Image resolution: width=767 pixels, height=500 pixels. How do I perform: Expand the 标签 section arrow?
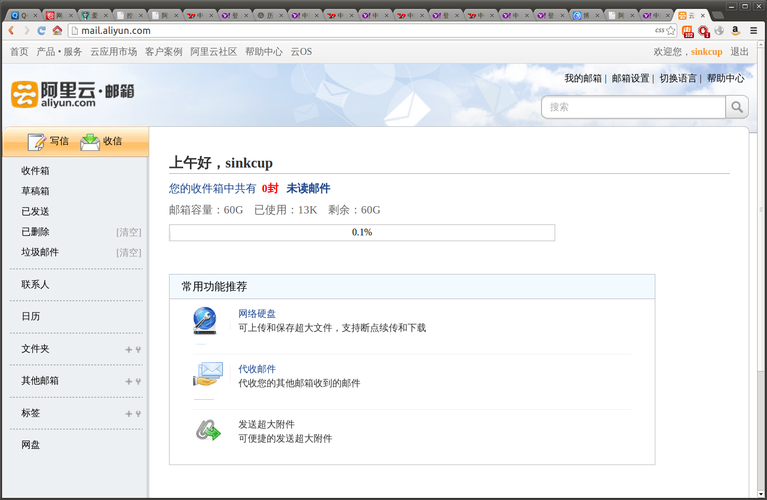point(138,413)
